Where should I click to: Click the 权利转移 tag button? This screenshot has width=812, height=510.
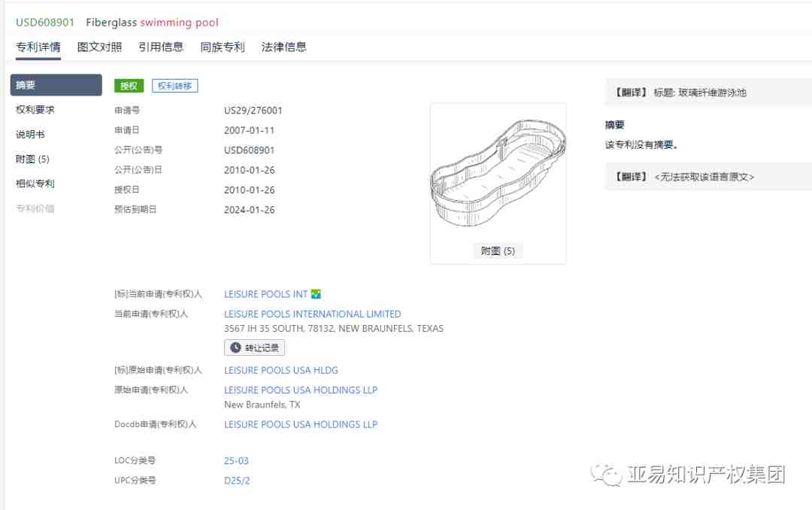(175, 86)
